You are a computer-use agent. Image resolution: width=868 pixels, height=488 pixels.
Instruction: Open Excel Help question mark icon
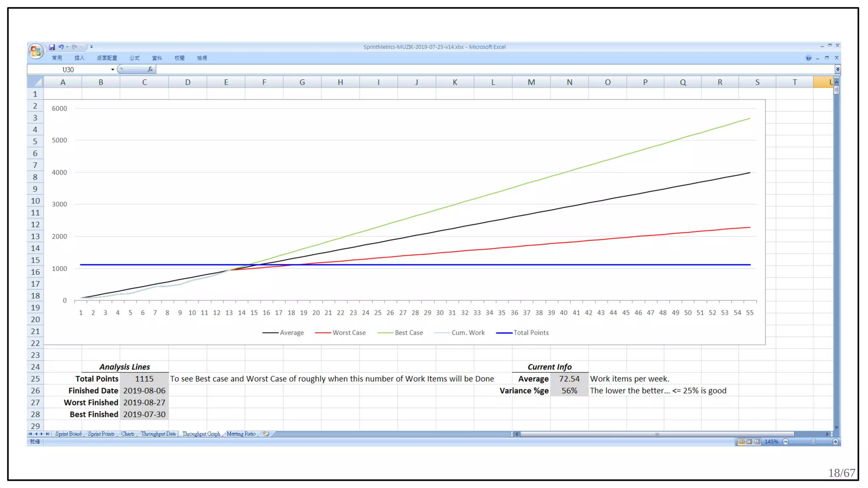[808, 58]
